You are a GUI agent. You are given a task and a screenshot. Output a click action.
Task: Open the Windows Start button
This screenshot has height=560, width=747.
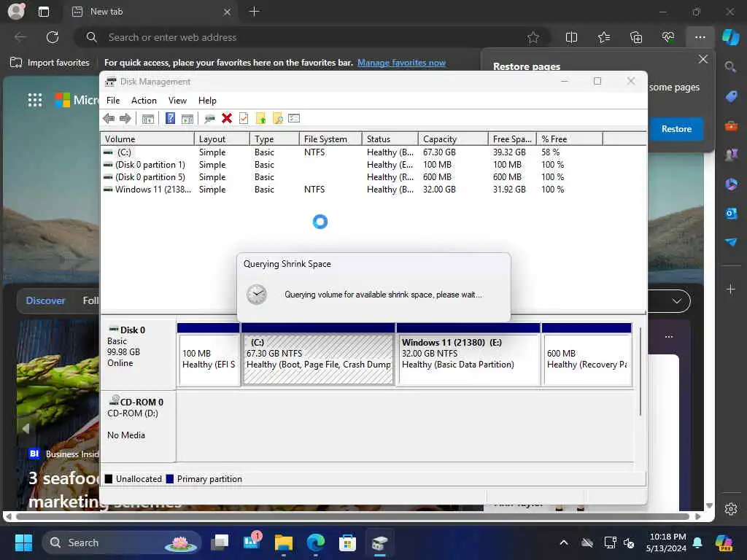point(23,542)
